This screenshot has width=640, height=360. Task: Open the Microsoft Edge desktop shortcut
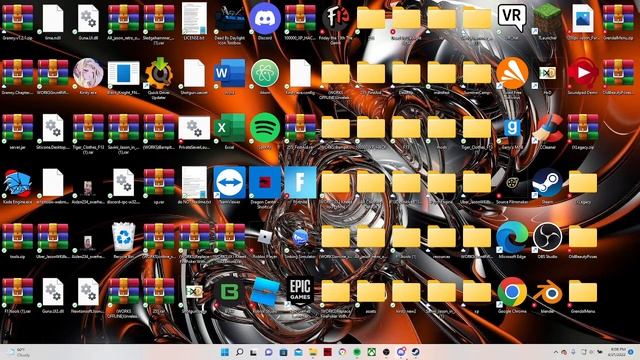coord(512,237)
